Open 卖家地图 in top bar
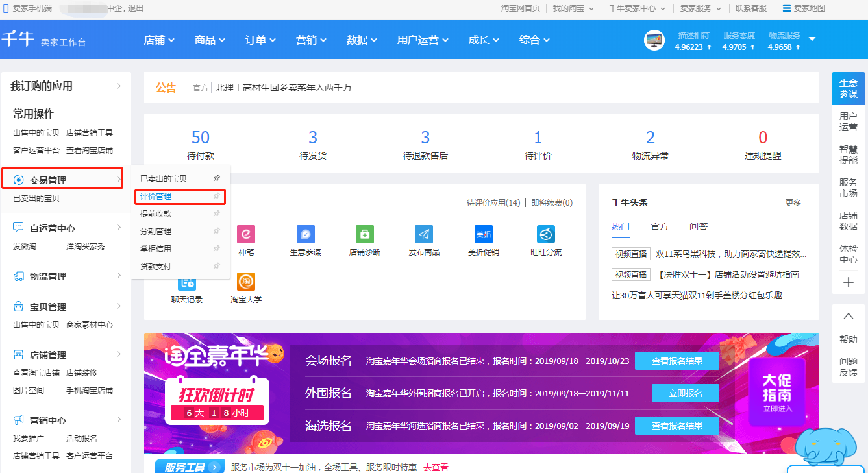The height and width of the screenshot is (473, 868). (804, 8)
